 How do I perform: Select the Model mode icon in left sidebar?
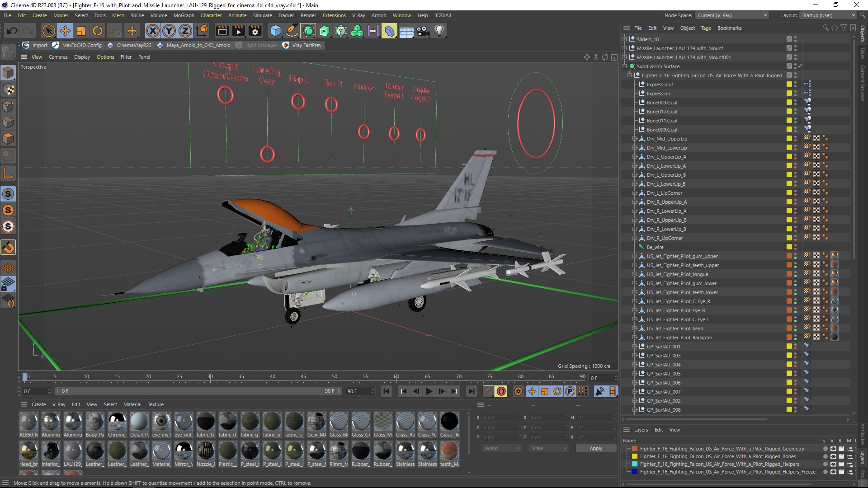pyautogui.click(x=8, y=72)
